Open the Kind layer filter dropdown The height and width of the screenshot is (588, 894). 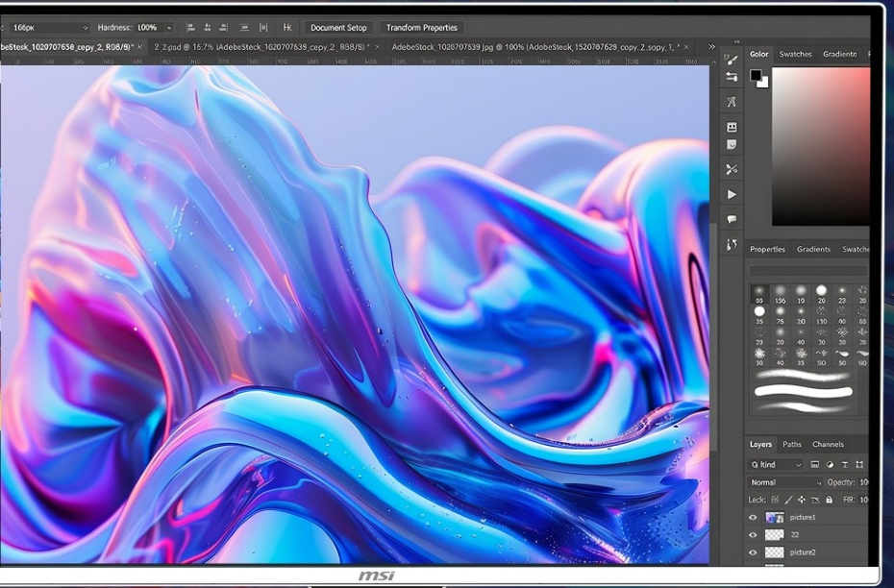pos(776,465)
